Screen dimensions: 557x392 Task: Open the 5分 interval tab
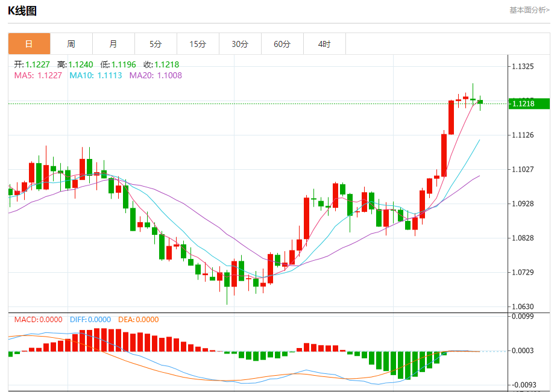click(156, 43)
